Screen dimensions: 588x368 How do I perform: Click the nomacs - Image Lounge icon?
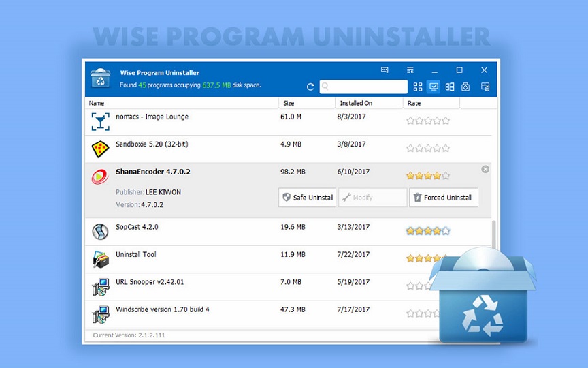(101, 122)
